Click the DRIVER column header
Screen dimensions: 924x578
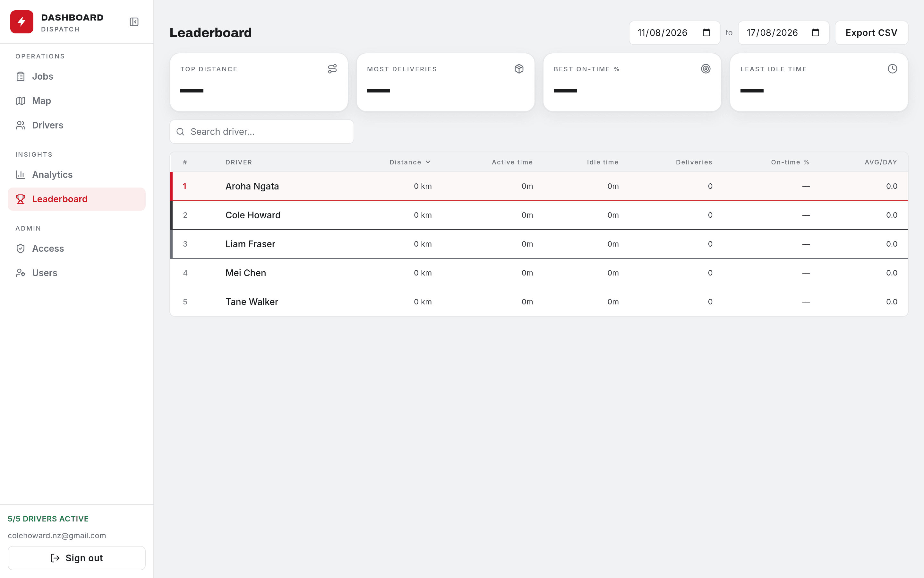tap(239, 162)
